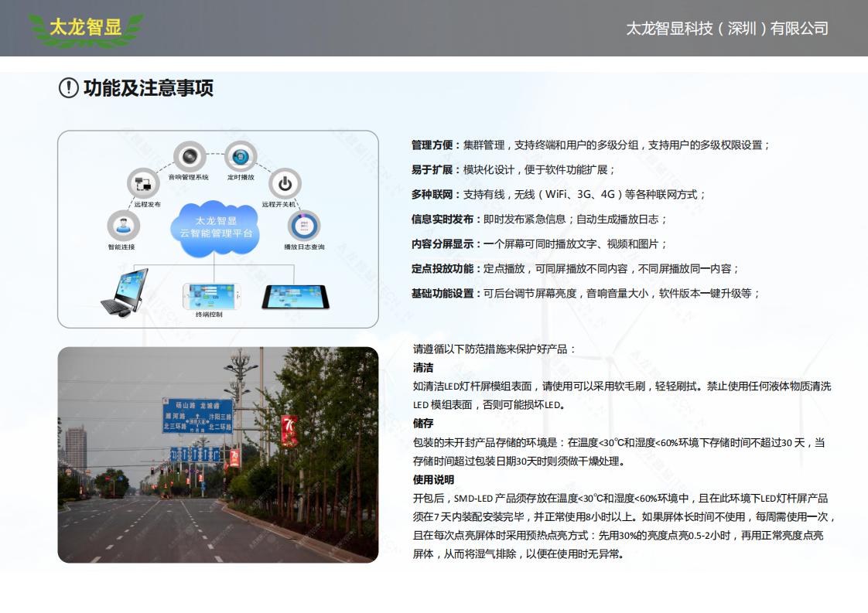The image size is (868, 613).
Task: Click the 智能连接 person icon
Action: 123,226
